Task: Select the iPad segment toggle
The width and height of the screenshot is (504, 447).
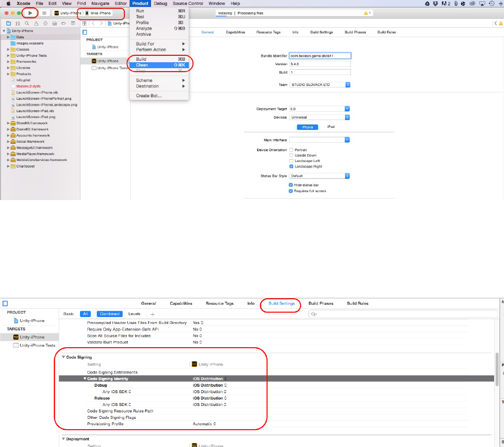Action: tap(331, 127)
